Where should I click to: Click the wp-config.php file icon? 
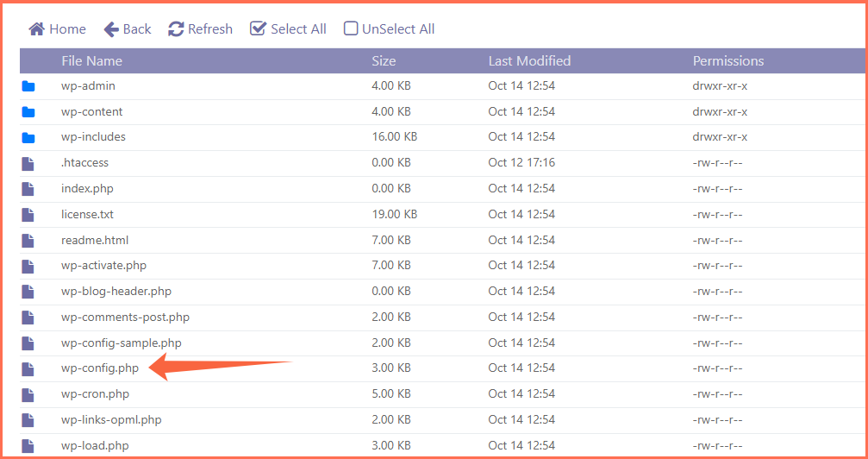[28, 368]
